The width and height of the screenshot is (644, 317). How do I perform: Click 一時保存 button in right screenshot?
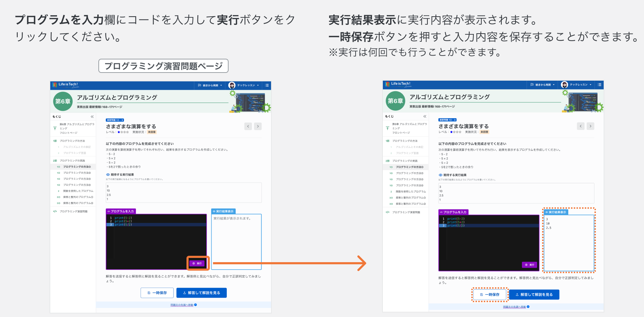pos(490,295)
